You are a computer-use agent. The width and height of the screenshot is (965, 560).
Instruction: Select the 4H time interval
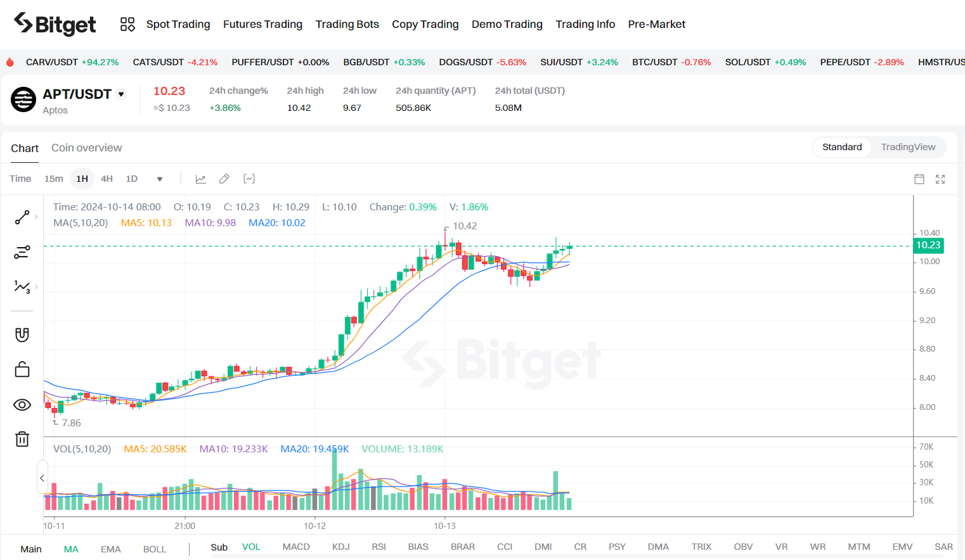pos(107,179)
